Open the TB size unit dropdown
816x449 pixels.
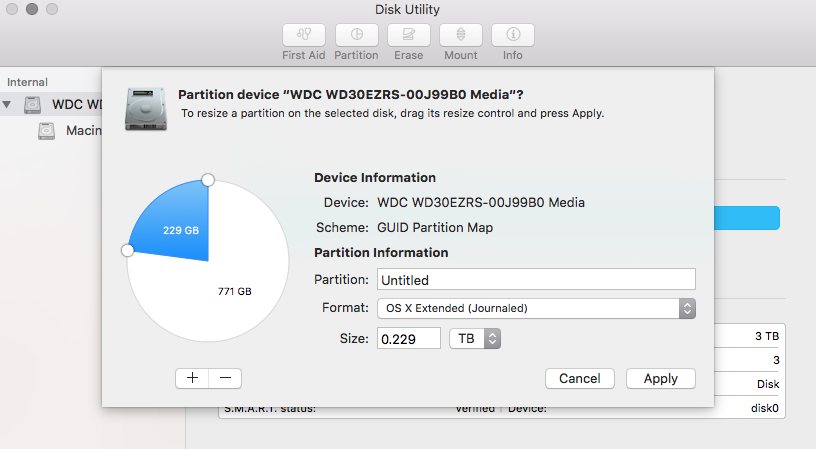pos(475,339)
